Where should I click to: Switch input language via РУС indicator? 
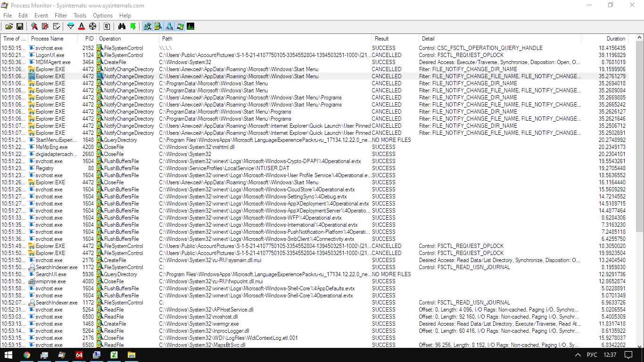(593, 355)
